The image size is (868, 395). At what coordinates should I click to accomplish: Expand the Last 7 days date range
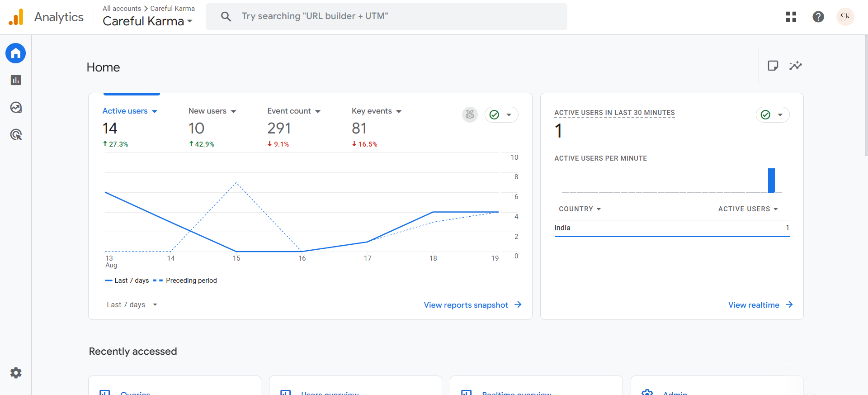[132, 305]
